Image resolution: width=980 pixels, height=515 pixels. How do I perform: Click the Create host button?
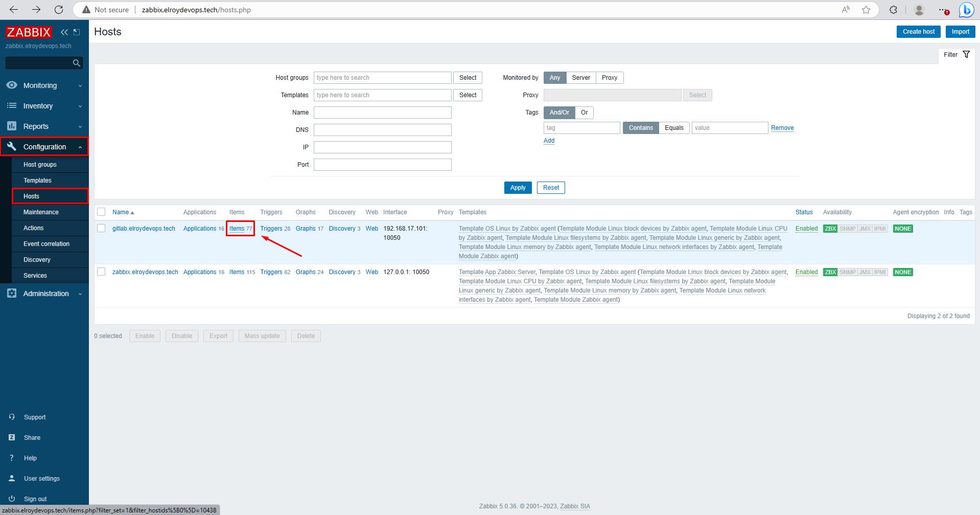[918, 32]
